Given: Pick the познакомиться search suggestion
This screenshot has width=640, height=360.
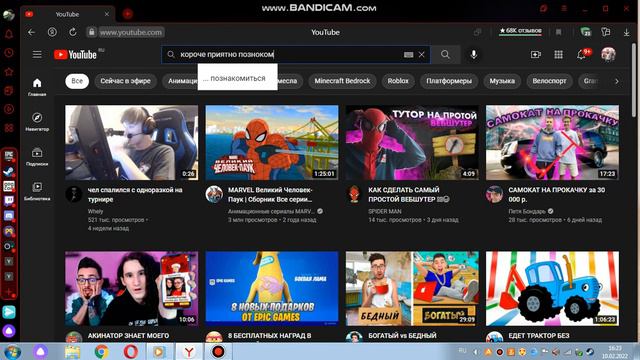Looking at the screenshot, I should pyautogui.click(x=238, y=77).
